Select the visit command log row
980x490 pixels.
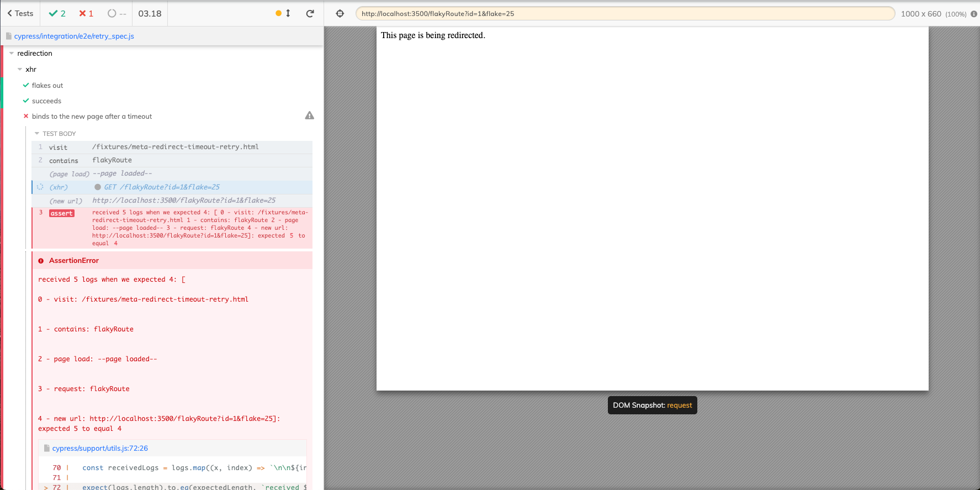pyautogui.click(x=172, y=147)
